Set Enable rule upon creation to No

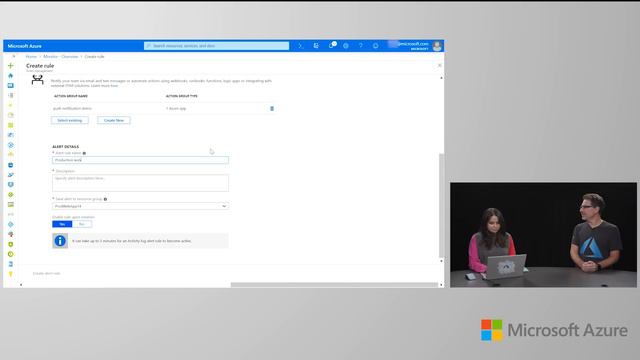pyautogui.click(x=82, y=224)
